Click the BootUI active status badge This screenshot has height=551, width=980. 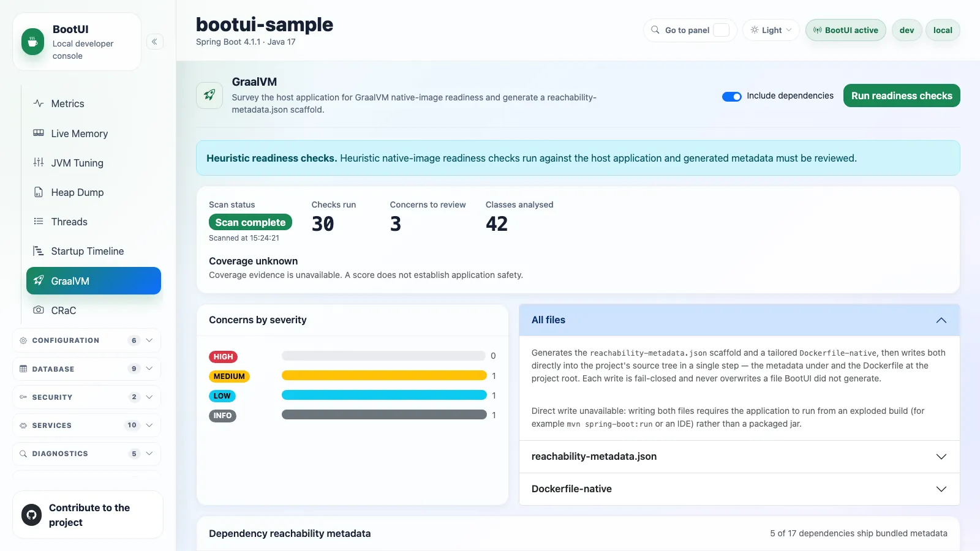coord(845,30)
